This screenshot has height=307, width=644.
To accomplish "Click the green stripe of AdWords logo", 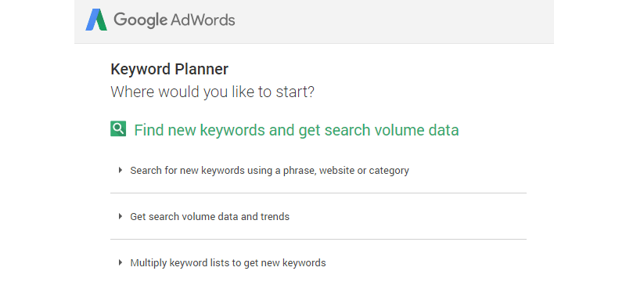I will click(x=102, y=20).
